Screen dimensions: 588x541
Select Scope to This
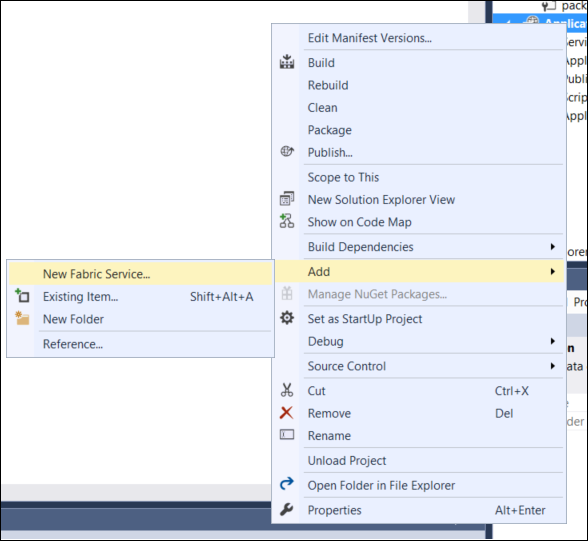click(419, 177)
